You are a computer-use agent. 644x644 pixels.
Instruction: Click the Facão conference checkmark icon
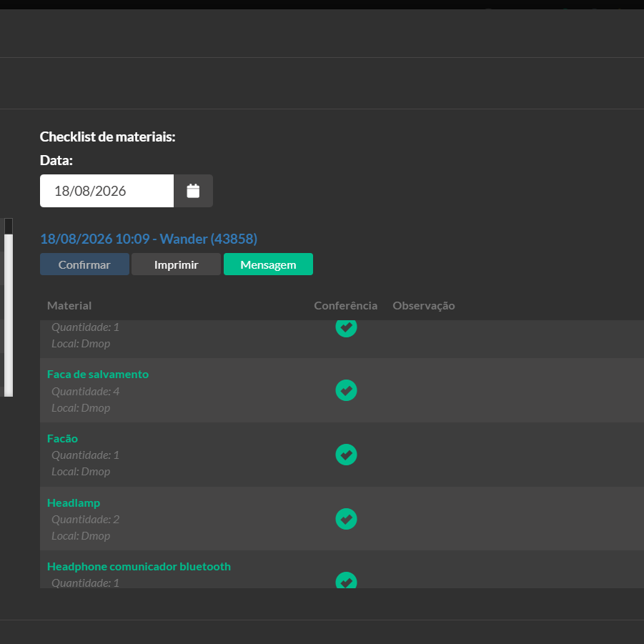pyautogui.click(x=346, y=455)
